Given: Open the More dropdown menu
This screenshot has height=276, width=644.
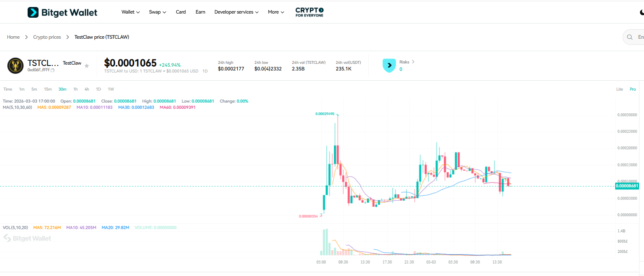Looking at the screenshot, I should click(275, 12).
